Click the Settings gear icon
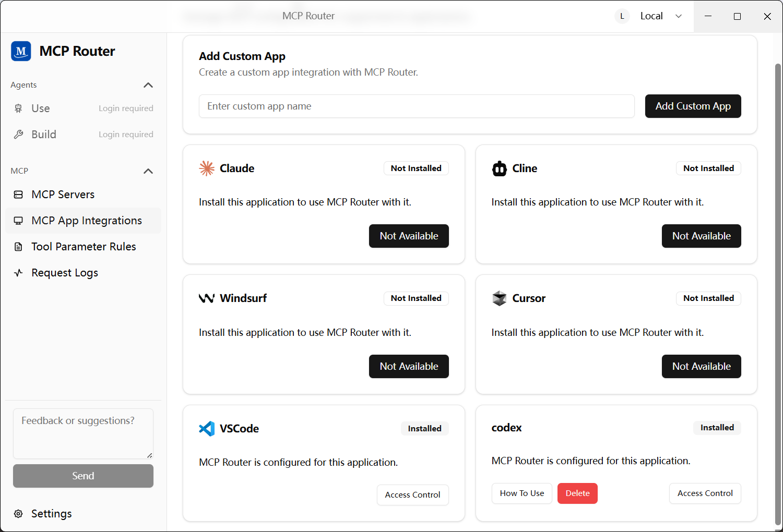This screenshot has height=532, width=783. point(18,514)
